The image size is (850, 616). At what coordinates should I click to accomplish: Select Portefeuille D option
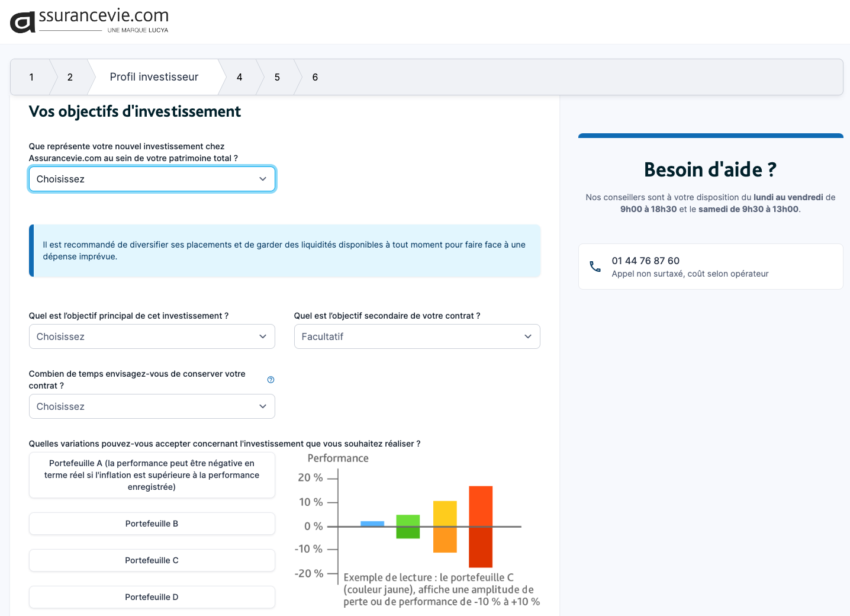(152, 597)
